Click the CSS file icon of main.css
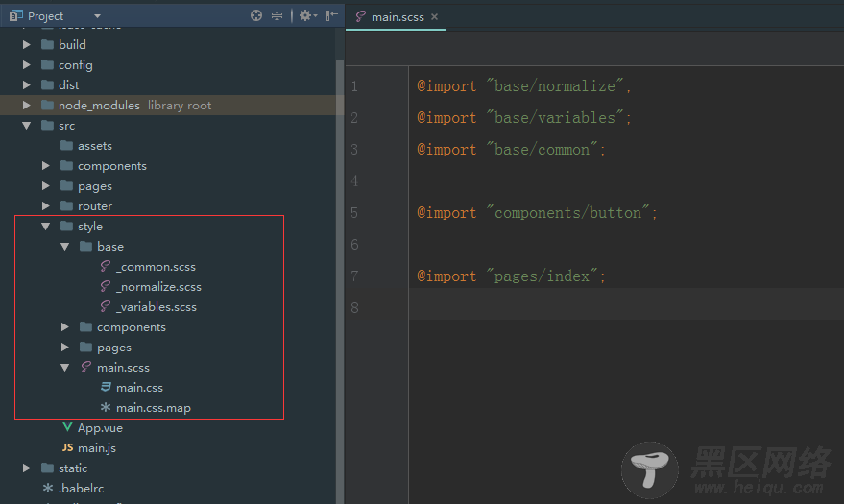Viewport: 844px width, 504px height. 106,387
